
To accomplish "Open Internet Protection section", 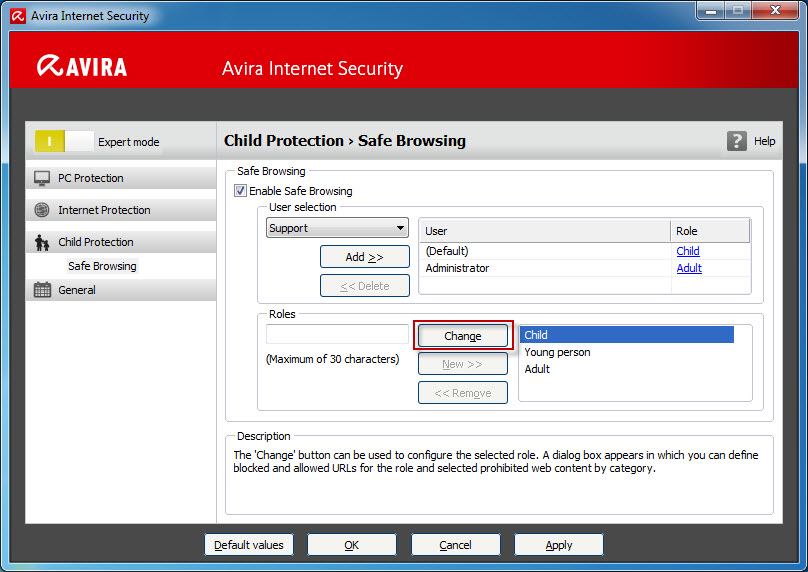I will [x=121, y=210].
